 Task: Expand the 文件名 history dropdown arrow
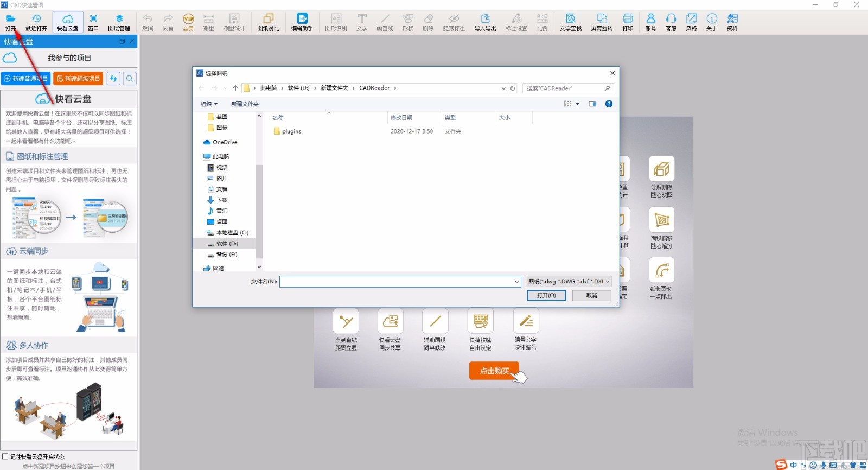tap(517, 282)
